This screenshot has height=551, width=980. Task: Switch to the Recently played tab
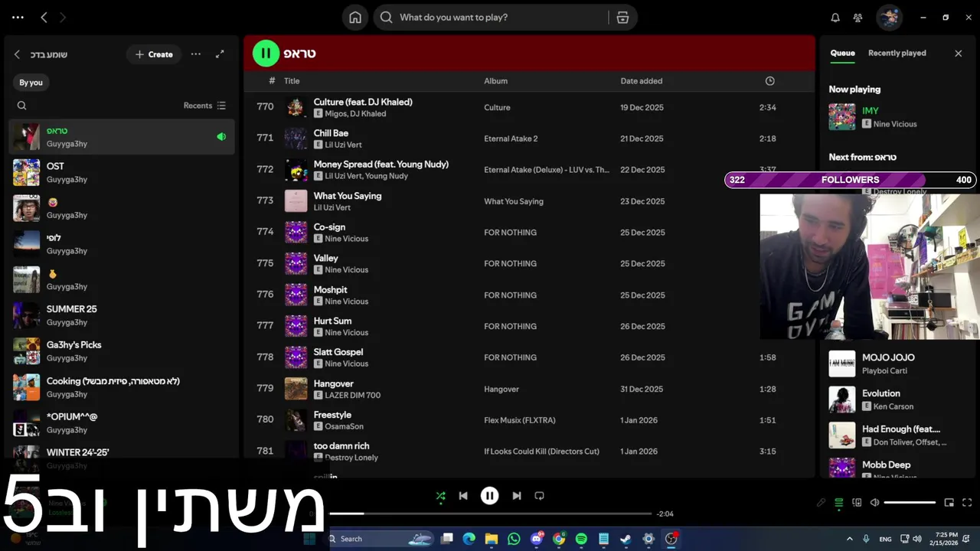(x=897, y=54)
